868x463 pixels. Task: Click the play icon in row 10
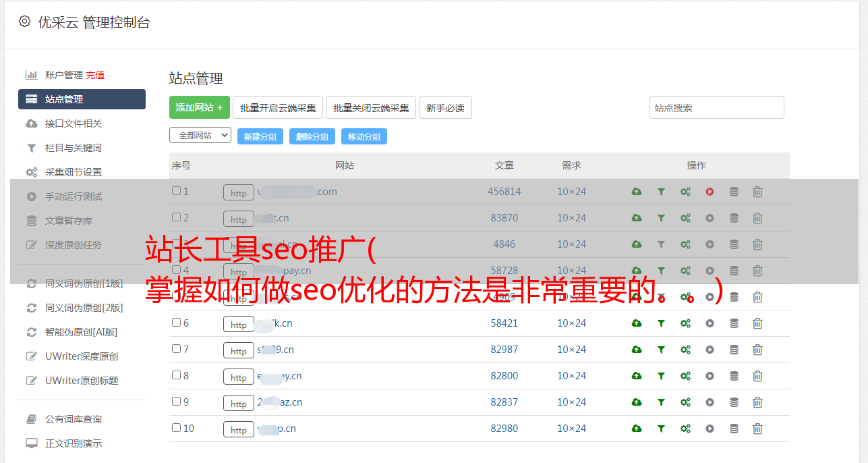pos(710,429)
